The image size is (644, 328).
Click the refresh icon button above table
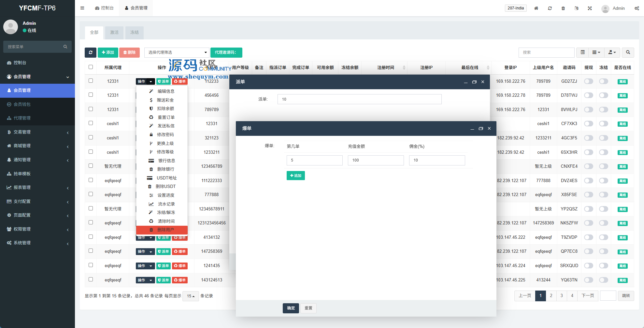[90, 52]
